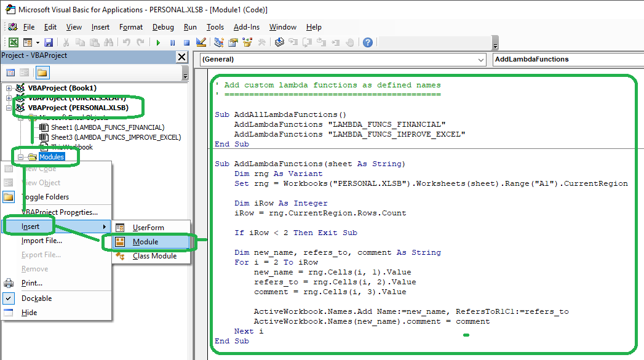644x360 pixels.
Task: Click VBAProject Properties in the context menu
Action: pos(60,212)
